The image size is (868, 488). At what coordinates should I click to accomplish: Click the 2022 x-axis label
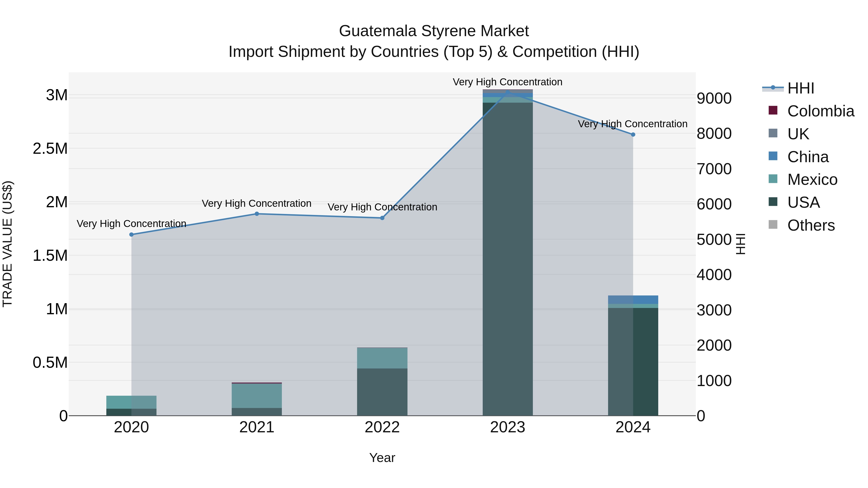(x=382, y=427)
